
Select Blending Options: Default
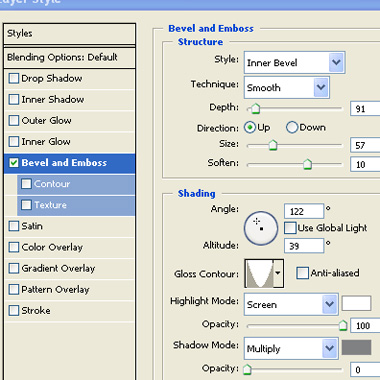[x=69, y=57]
